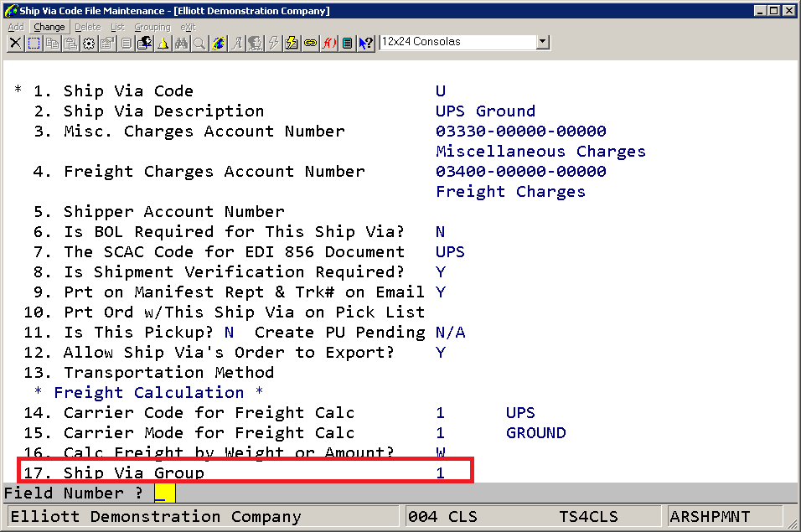Click the BOL Required value N
This screenshot has height=532, width=801.
click(441, 232)
